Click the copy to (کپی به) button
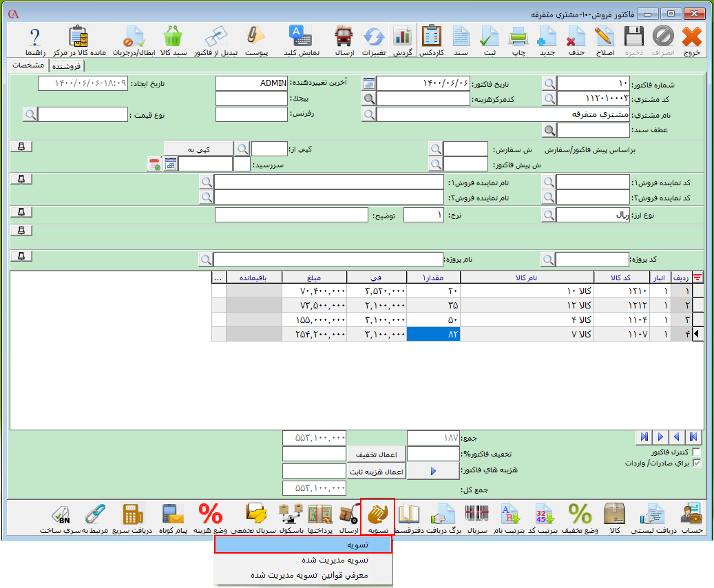 click(x=198, y=149)
